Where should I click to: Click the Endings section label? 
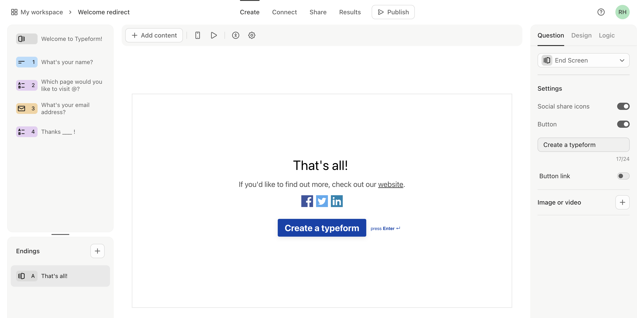tap(28, 251)
